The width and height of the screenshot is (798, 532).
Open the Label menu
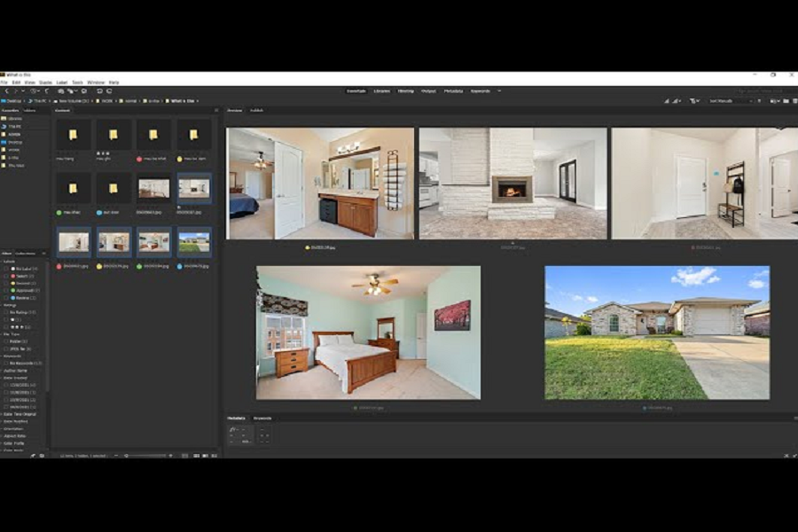tap(61, 82)
